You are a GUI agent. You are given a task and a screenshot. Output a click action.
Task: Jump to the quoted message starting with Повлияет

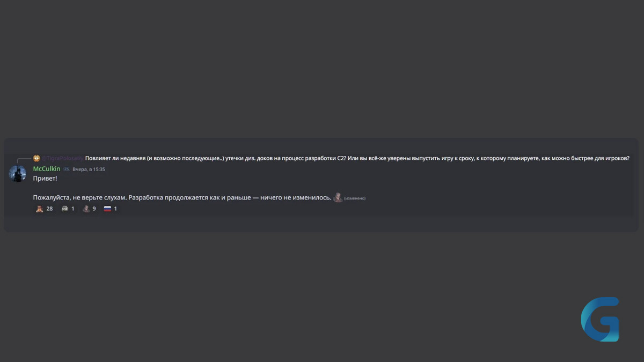(x=357, y=158)
